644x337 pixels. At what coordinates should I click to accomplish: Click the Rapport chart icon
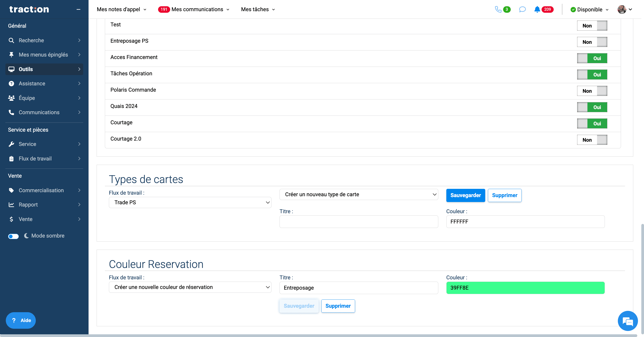(11, 205)
